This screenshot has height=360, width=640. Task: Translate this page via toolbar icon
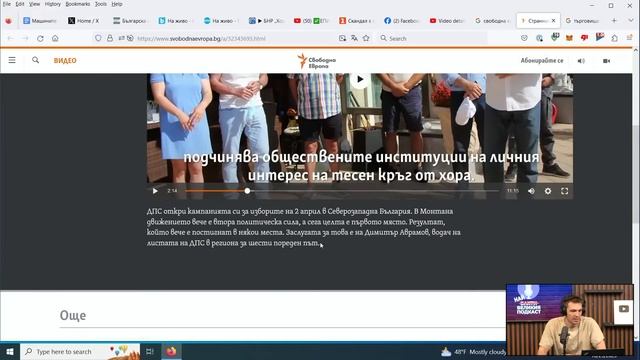[354, 38]
